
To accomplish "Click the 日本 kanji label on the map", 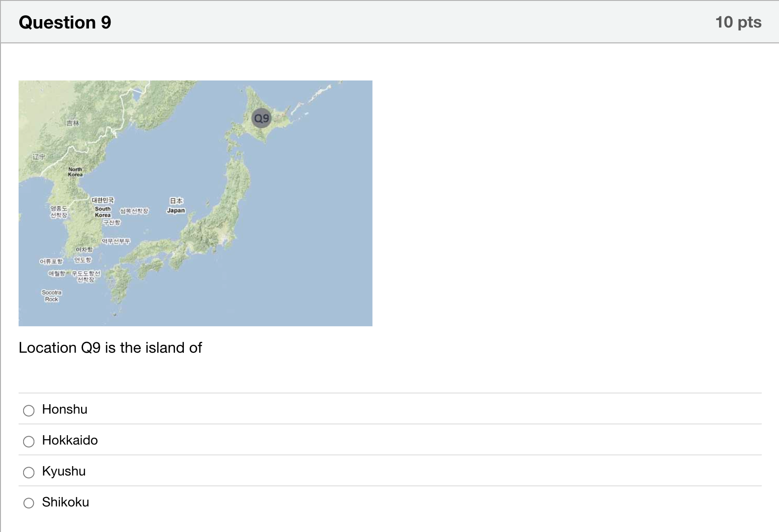I will pos(176,200).
